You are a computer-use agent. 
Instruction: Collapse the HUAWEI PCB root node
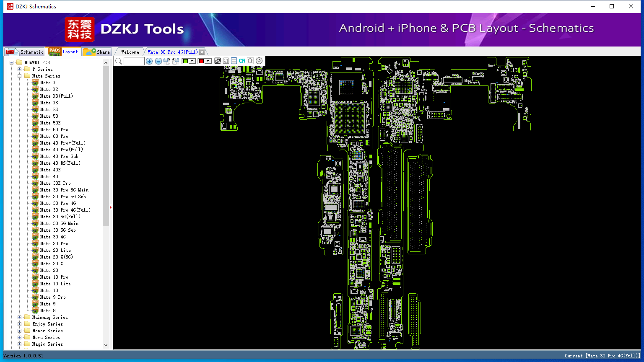coord(12,62)
